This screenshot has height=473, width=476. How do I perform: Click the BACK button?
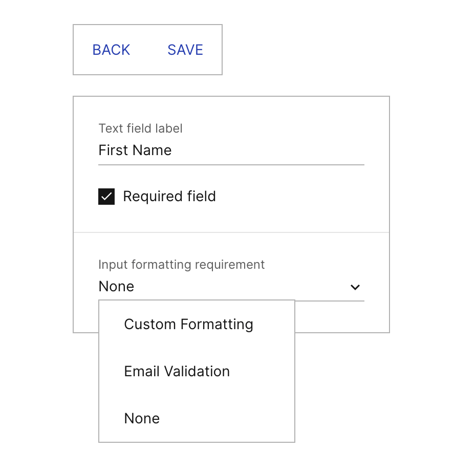(x=111, y=50)
